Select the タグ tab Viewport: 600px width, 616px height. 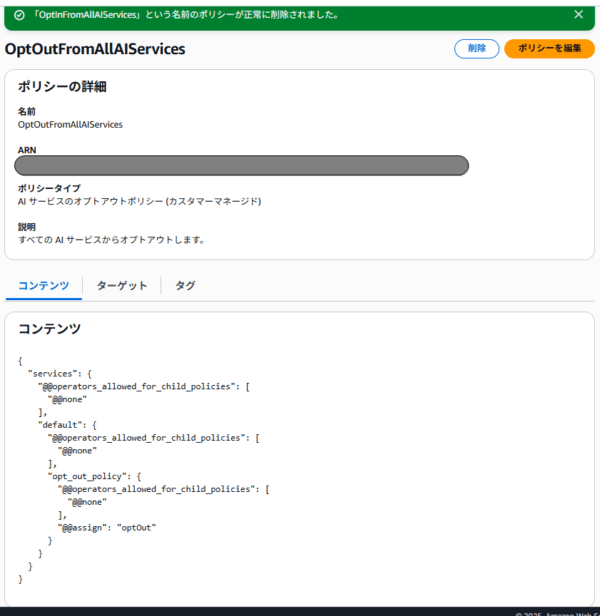185,286
